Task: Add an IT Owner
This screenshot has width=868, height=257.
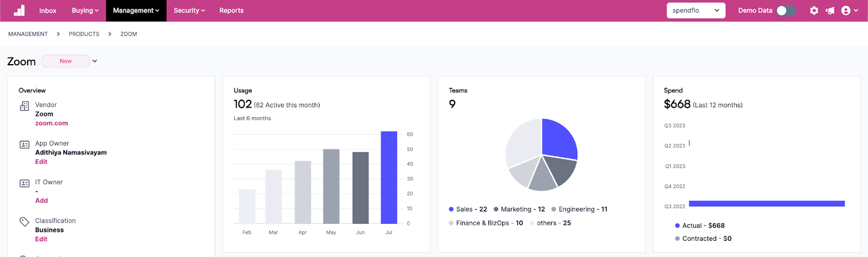Action: (x=42, y=200)
